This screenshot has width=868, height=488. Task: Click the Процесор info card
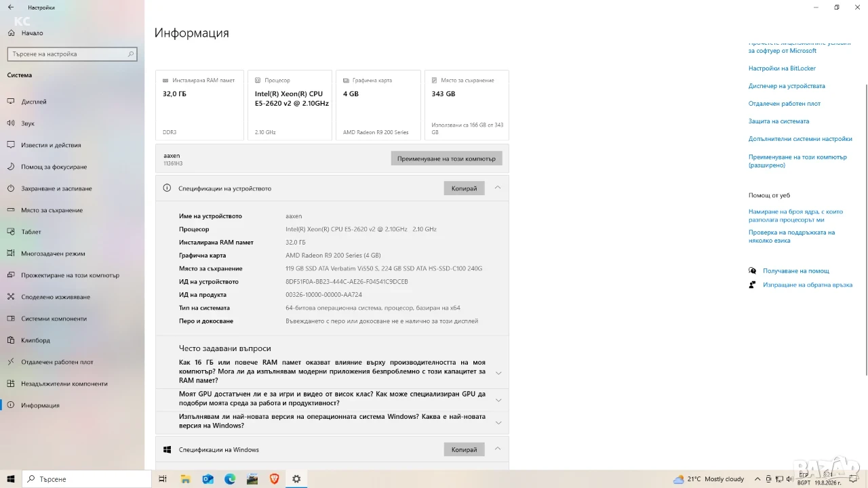click(x=290, y=105)
